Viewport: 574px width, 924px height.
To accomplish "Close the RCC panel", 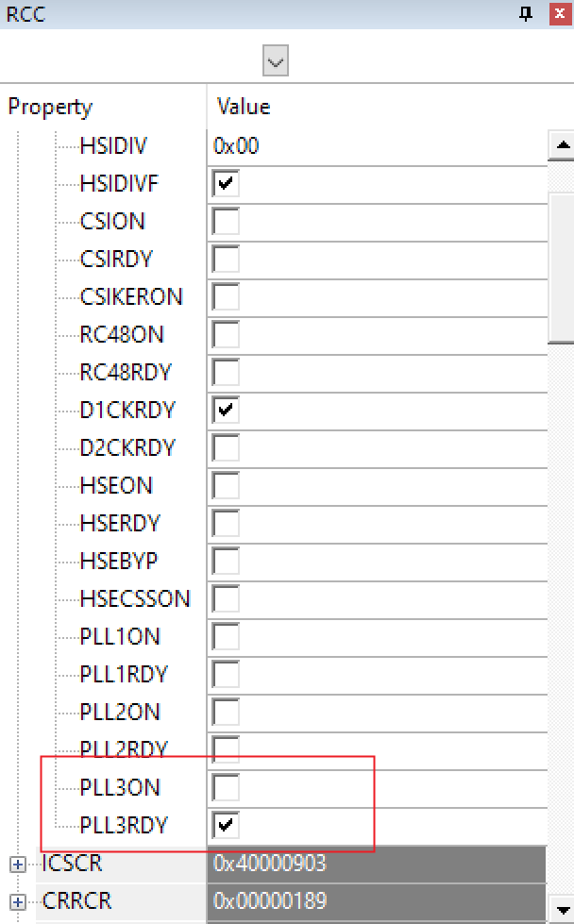I will (x=558, y=13).
